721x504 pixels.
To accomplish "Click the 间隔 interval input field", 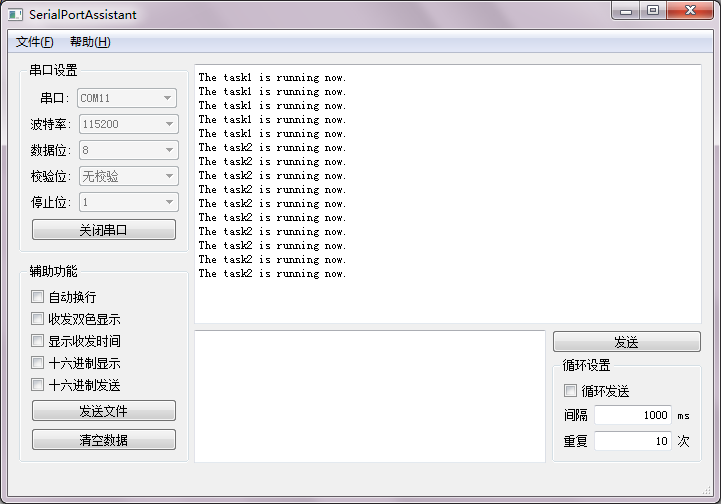I will coord(632,415).
